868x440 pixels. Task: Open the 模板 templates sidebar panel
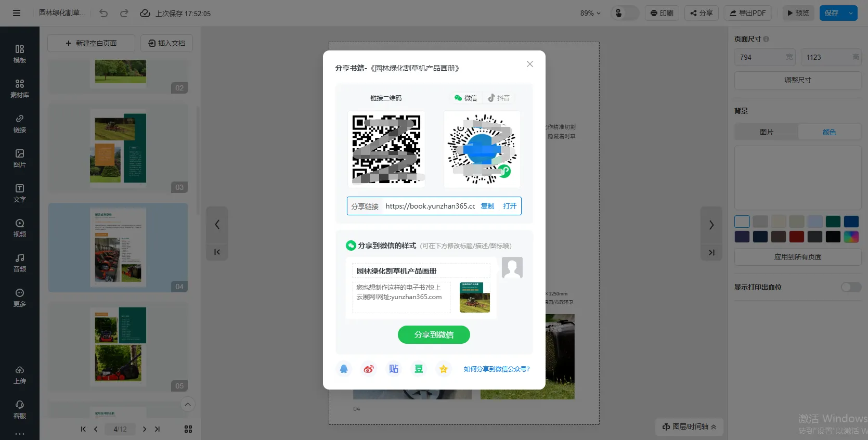pyautogui.click(x=20, y=54)
